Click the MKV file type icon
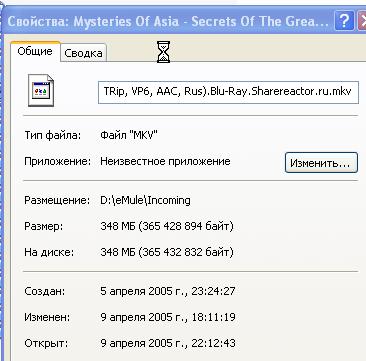 tap(41, 90)
